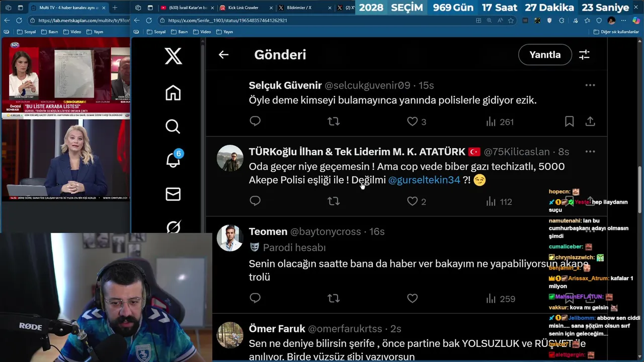Open the X search/explore icon
Image resolution: width=644 pixels, height=362 pixels.
pos(173,126)
